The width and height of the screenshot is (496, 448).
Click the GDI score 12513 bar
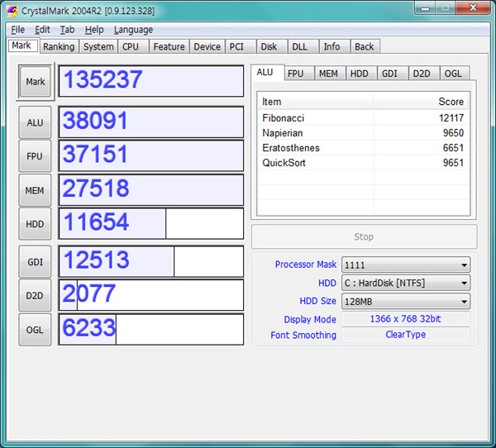(x=151, y=262)
